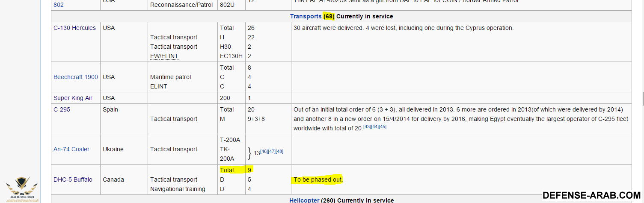The width and height of the screenshot is (644, 203).
Task: Click the Reconnaissance/Patrol role cell
Action: pos(181,5)
